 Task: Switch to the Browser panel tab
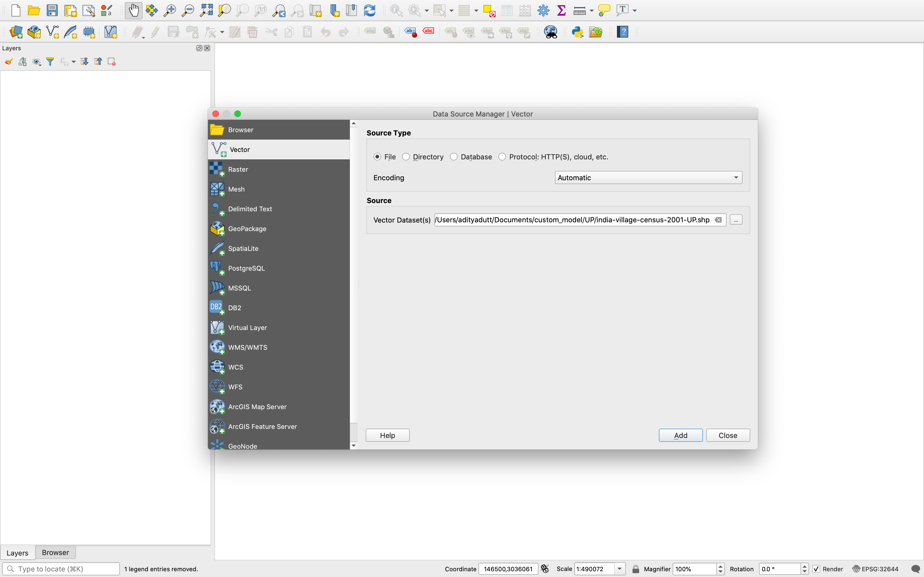pyautogui.click(x=55, y=552)
